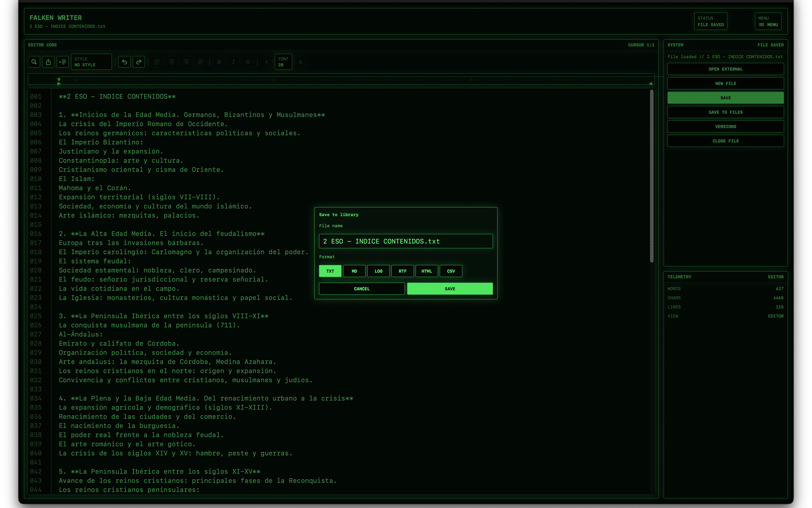Select LOG format option

coord(378,271)
